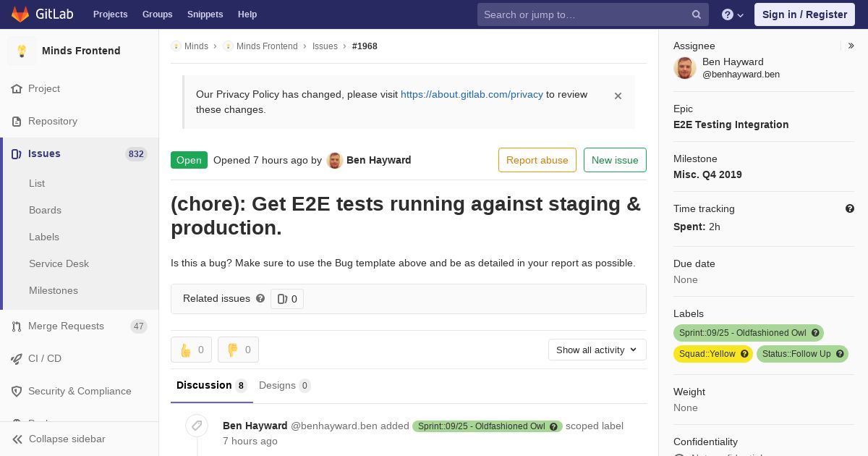Give a thumbs down reaction

[x=238, y=350]
